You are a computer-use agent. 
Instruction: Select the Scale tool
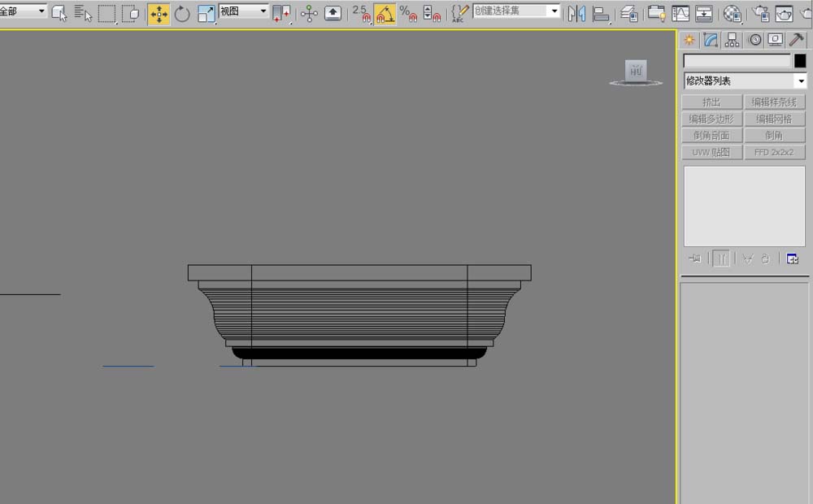click(x=206, y=14)
